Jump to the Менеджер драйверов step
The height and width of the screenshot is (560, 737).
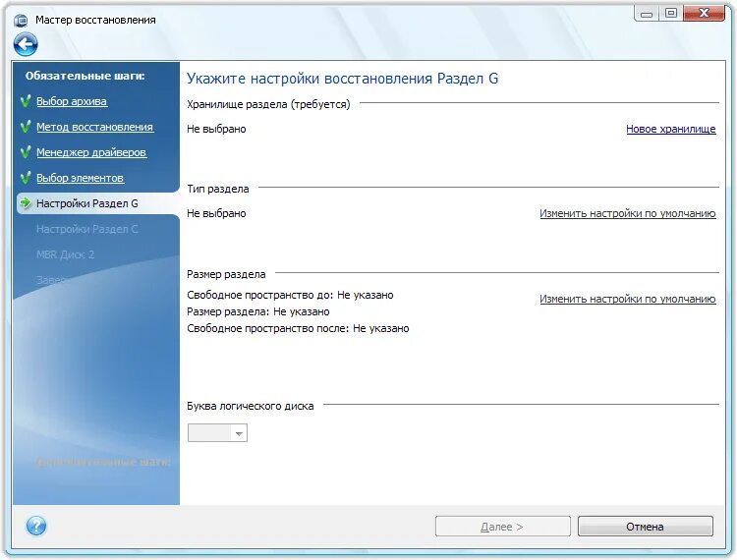[91, 152]
